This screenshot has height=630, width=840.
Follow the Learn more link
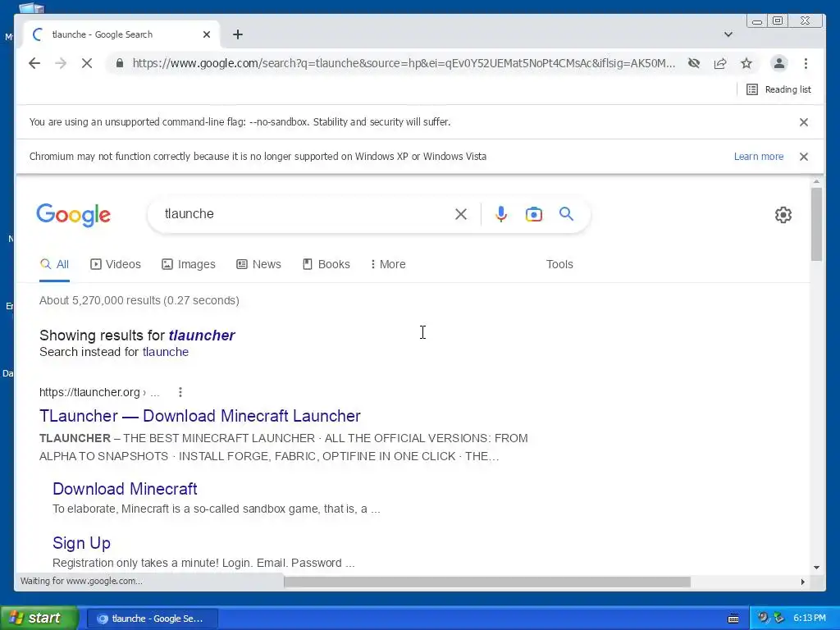tap(759, 157)
